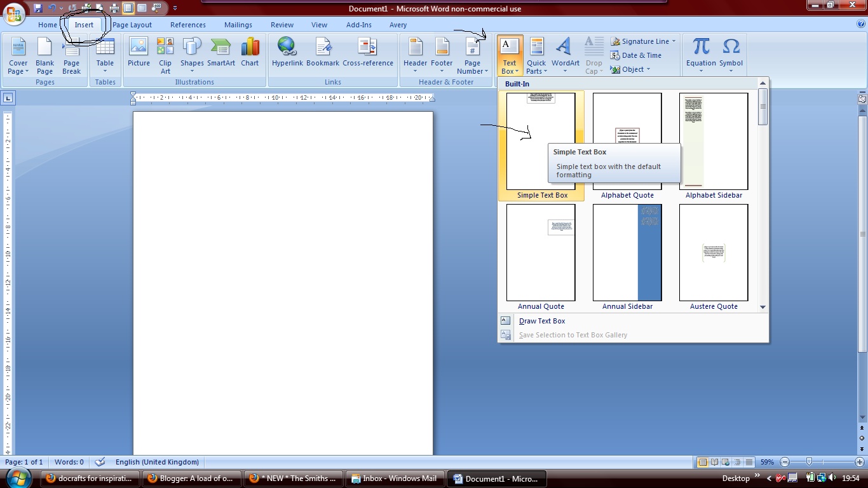Click the volume icon in system tray
Screen dimensions: 868x488
click(832, 478)
